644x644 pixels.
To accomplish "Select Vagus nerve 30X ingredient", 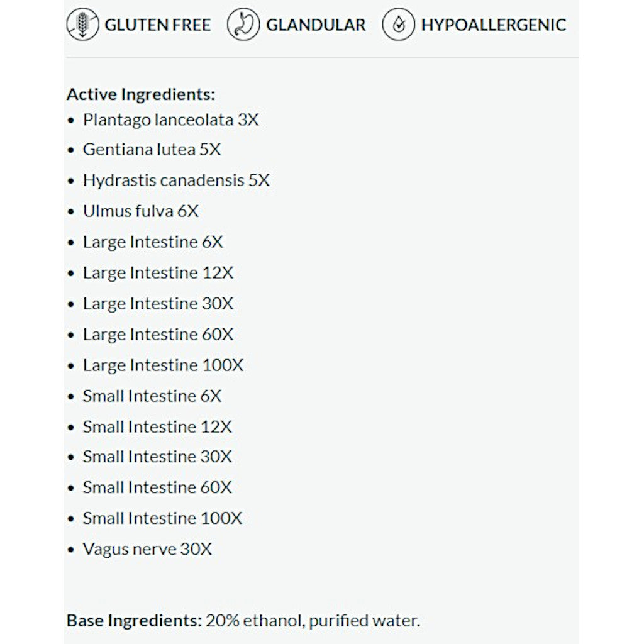I will pos(147,549).
